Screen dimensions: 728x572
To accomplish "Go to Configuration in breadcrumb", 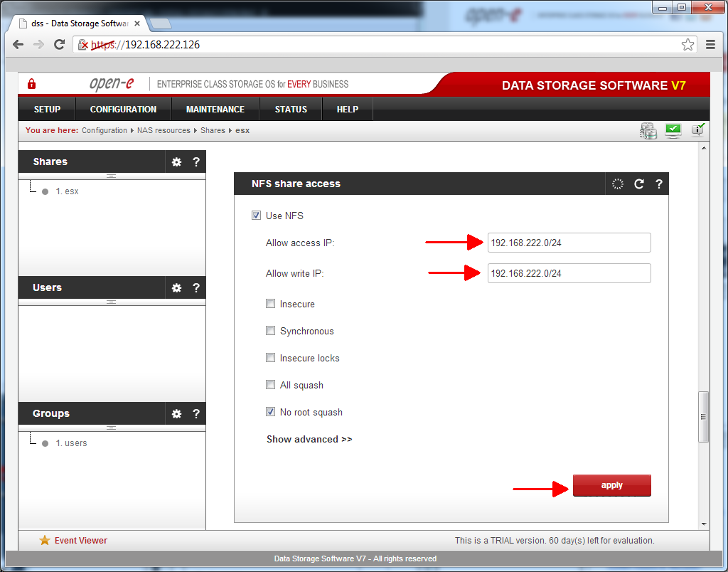I will [x=105, y=131].
